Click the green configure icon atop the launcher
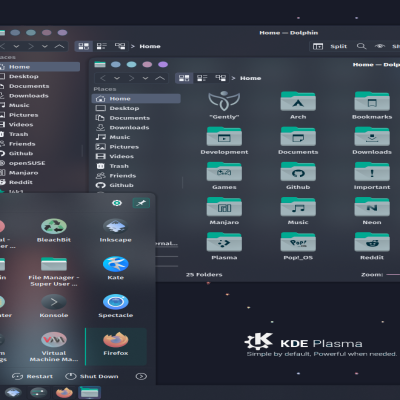 click(x=117, y=203)
